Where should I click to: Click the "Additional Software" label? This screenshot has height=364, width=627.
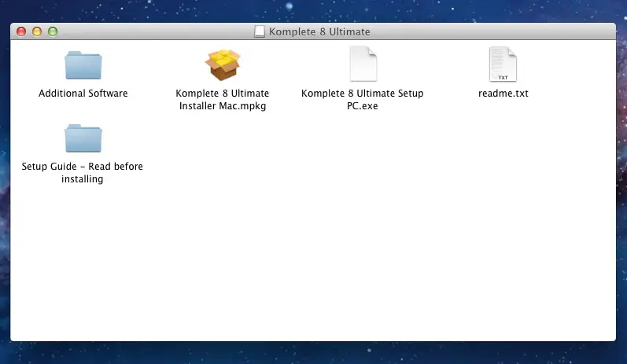pyautogui.click(x=83, y=94)
